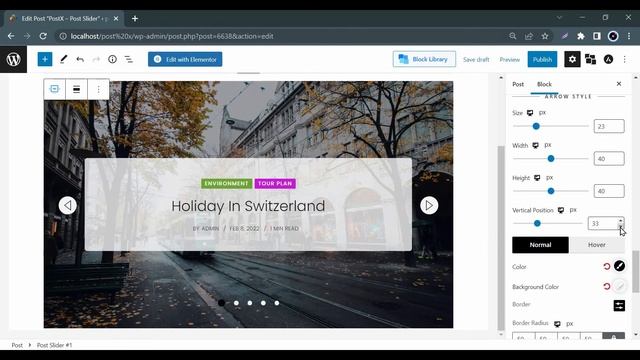This screenshot has height=360, width=640.
Task: Change the Vertical Position unit px
Action: click(x=573, y=210)
